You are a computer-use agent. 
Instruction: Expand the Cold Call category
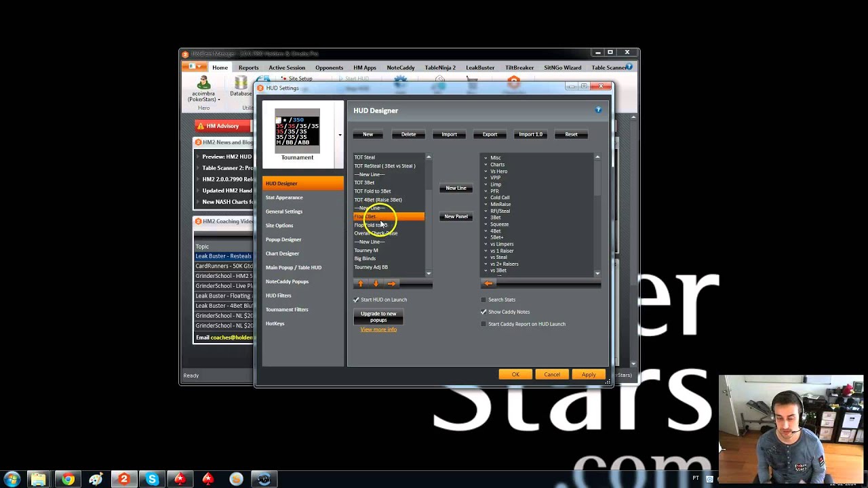pyautogui.click(x=486, y=198)
